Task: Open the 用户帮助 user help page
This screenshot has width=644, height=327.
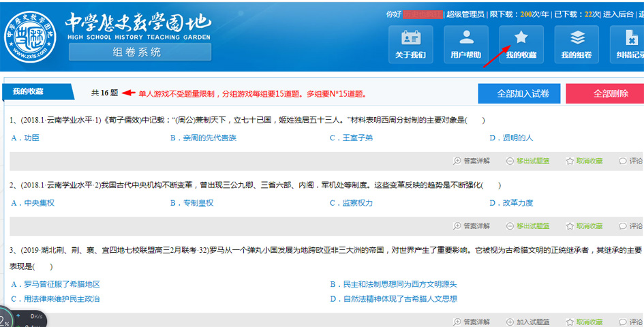Action: (466, 45)
